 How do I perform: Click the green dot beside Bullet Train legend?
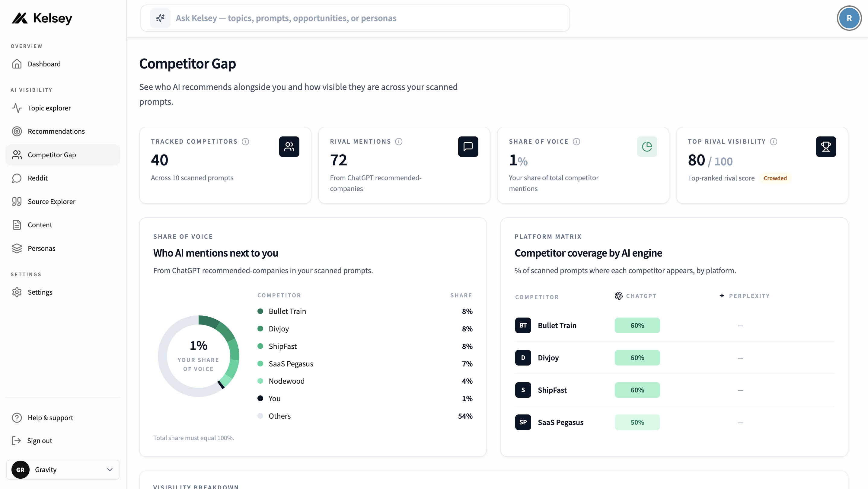260,311
